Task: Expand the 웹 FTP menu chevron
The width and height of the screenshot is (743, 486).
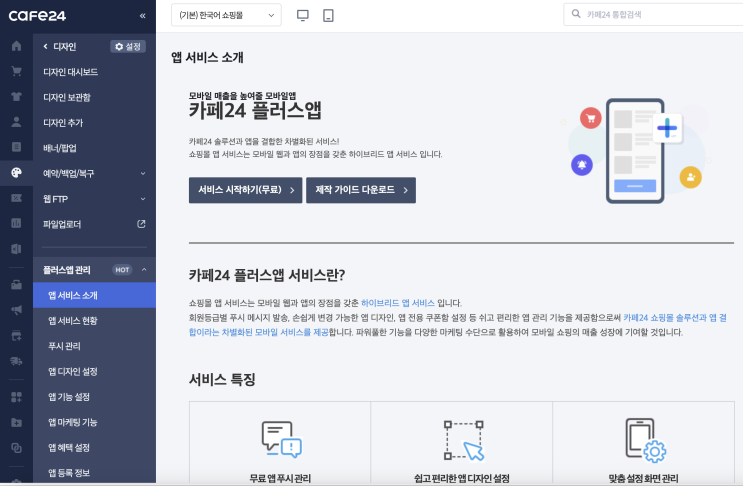Action: pos(143,199)
